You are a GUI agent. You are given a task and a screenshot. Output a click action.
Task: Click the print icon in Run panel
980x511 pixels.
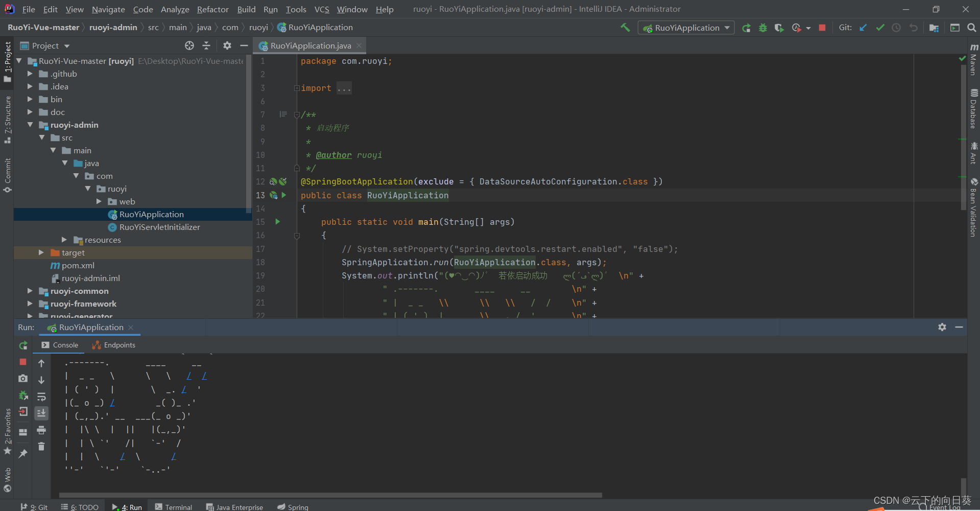41,430
